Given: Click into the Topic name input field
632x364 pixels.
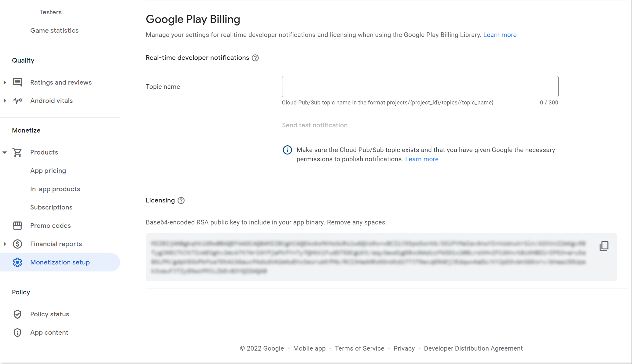Looking at the screenshot, I should pos(420,87).
